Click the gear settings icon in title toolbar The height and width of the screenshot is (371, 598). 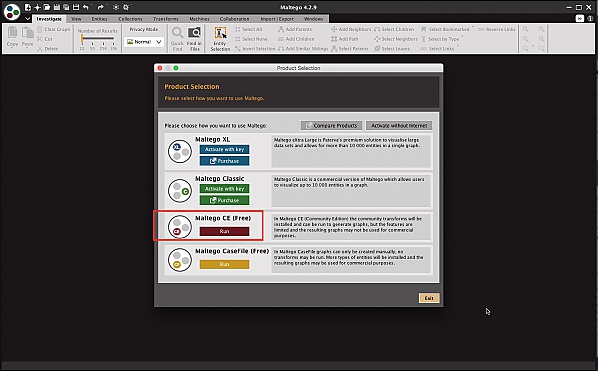click(126, 7)
